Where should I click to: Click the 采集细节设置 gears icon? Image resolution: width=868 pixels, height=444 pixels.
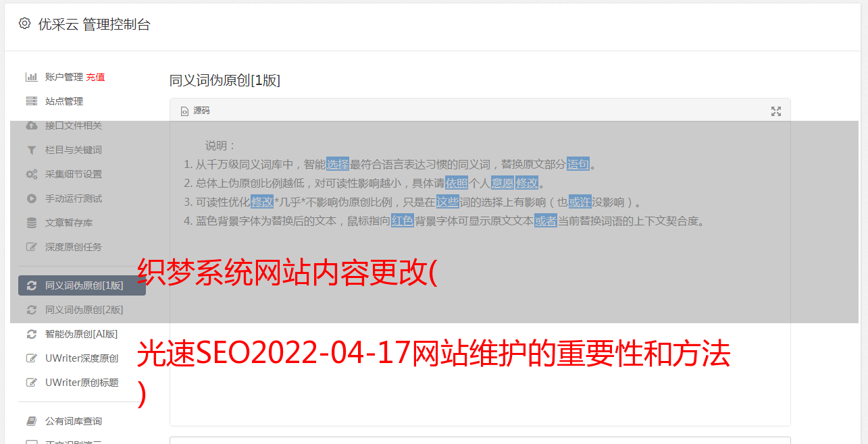[x=31, y=174]
